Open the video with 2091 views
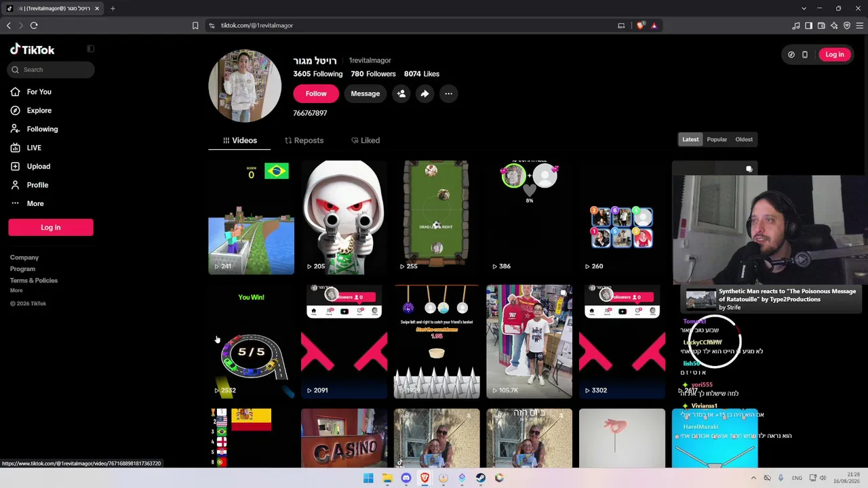 coord(344,342)
